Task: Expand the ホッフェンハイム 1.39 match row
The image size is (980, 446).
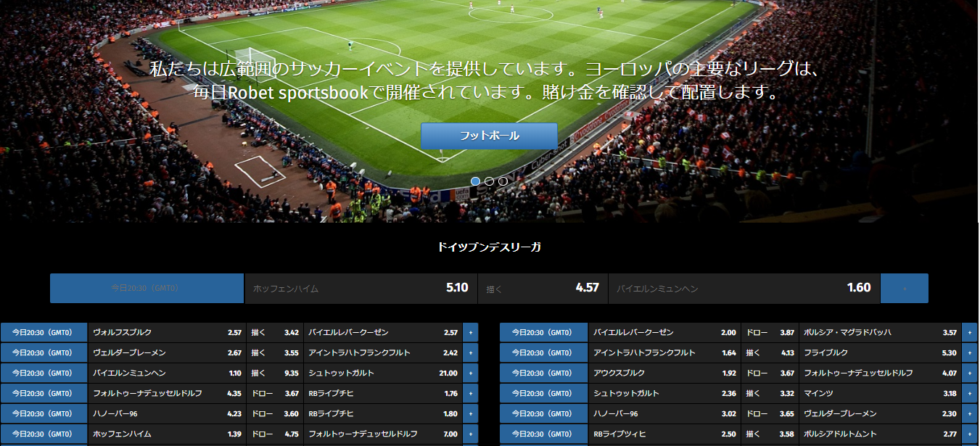Action: 470,434
